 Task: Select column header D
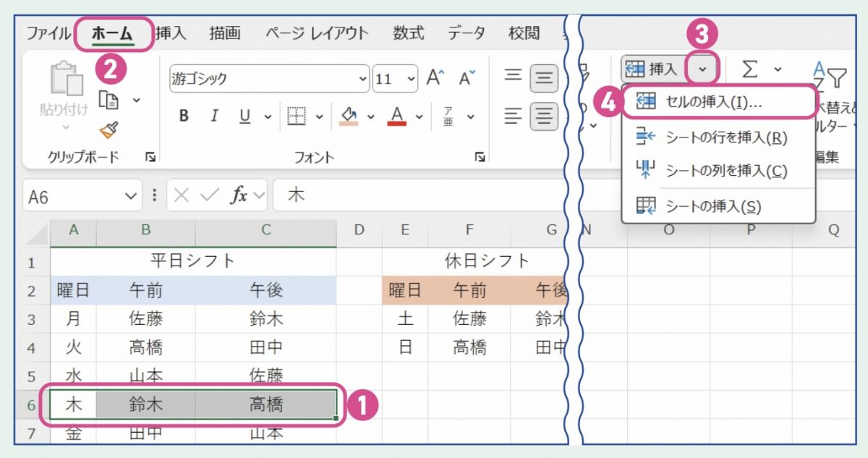pos(359,230)
